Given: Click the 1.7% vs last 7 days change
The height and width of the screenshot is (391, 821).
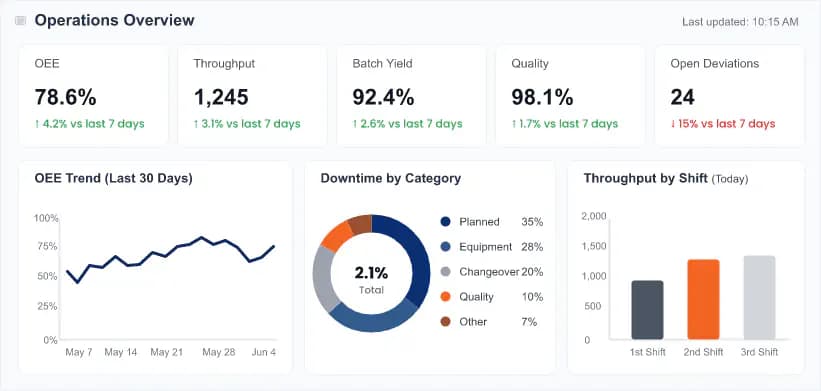Looking at the screenshot, I should click(565, 124).
